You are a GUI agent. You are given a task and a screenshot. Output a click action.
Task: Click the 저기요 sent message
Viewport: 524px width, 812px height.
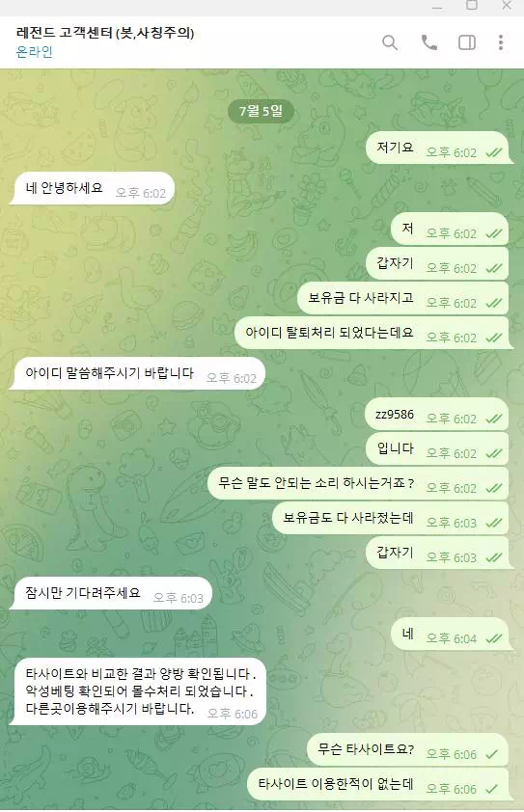tap(437, 149)
